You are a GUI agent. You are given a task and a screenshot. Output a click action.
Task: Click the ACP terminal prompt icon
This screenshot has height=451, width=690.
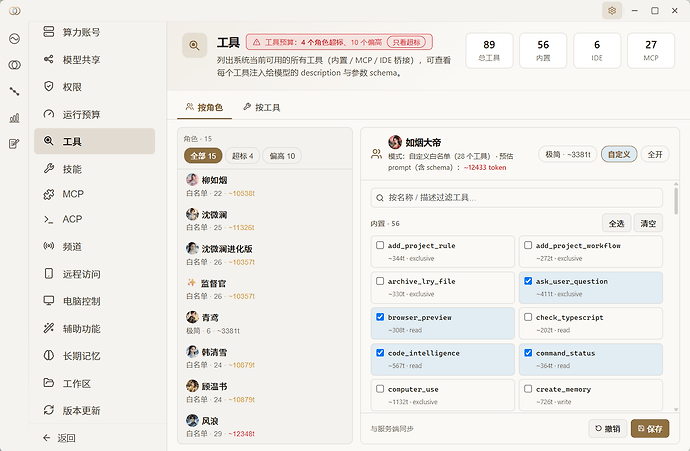click(x=49, y=219)
